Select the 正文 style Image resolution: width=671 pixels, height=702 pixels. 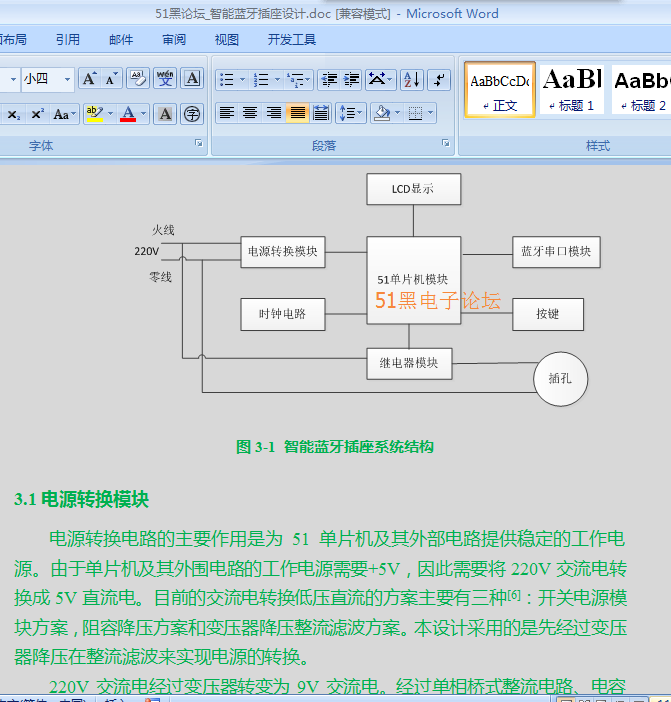(x=500, y=90)
